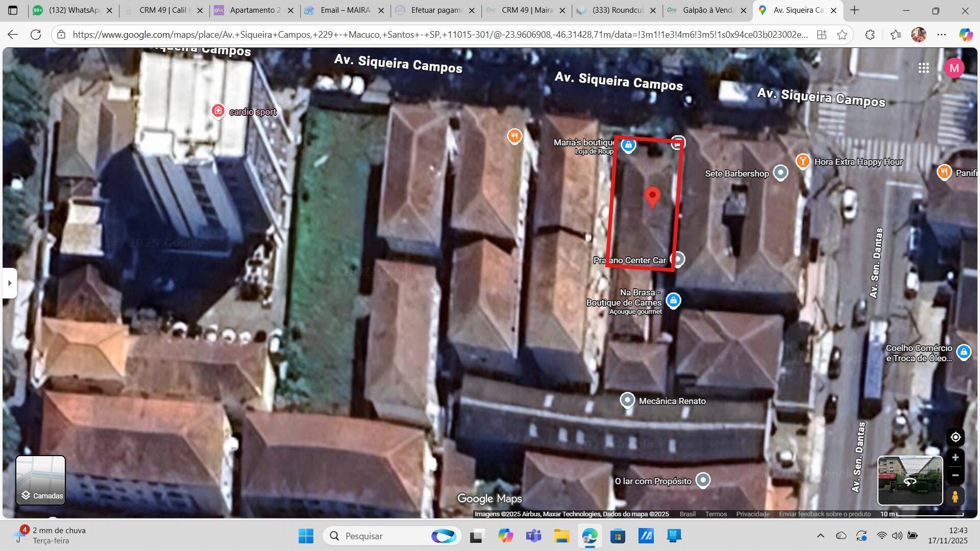Open the clock and date panel
The width and height of the screenshot is (980, 551).
tap(947, 535)
